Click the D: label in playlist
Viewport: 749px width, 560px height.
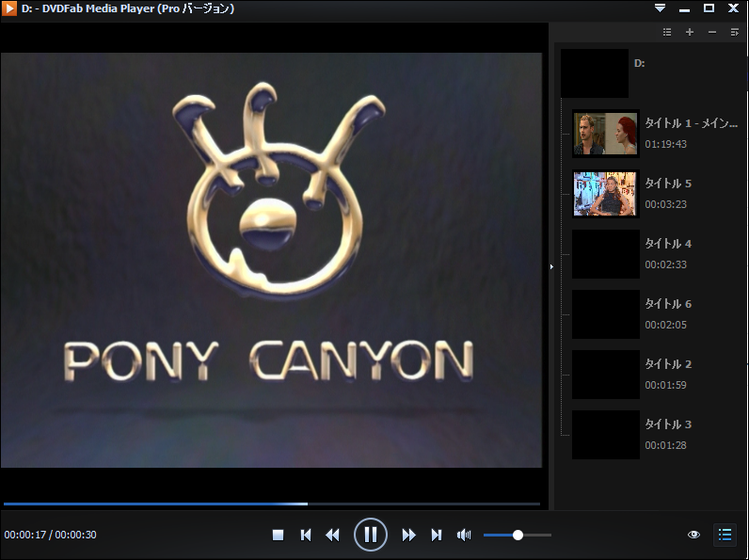[640, 63]
